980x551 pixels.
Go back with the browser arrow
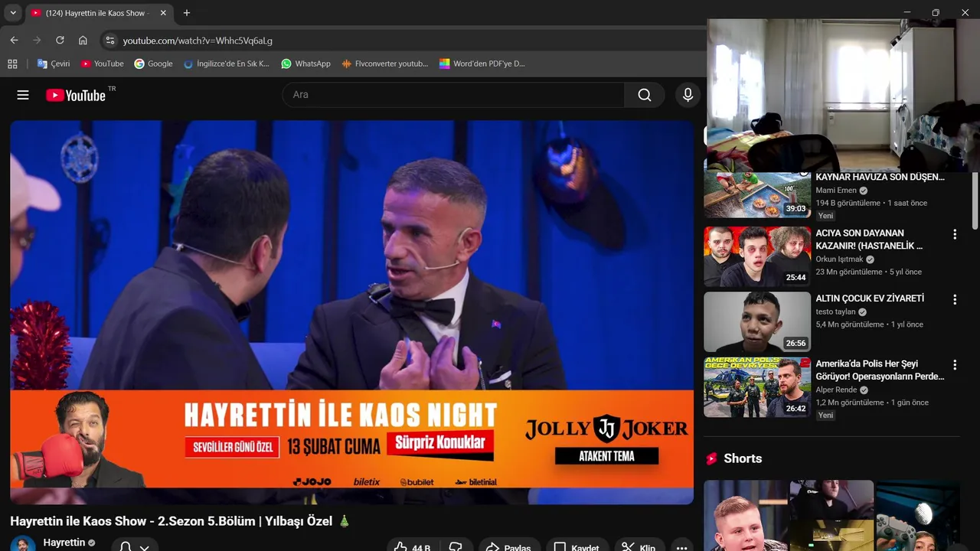[x=14, y=41]
